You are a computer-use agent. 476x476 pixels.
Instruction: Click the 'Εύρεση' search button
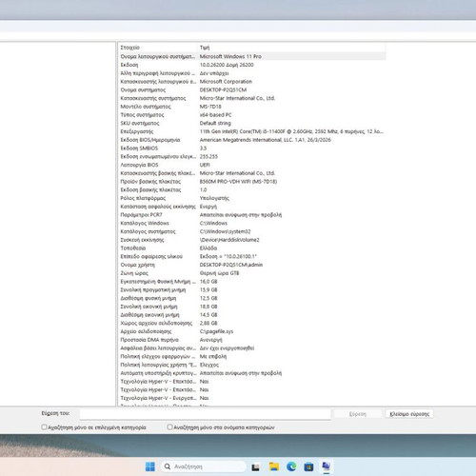coord(358,414)
